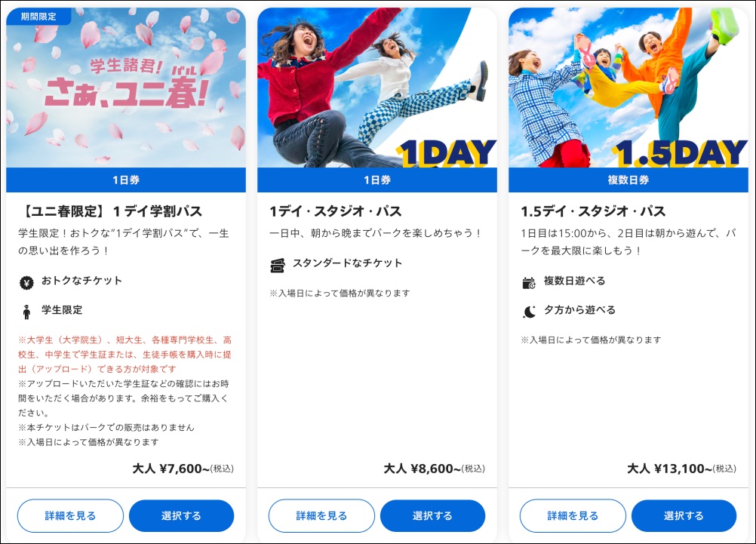Viewport: 756px width, 544px height.
Task: Click the moon icon beside 夕方から遊べる
Action: tap(529, 312)
